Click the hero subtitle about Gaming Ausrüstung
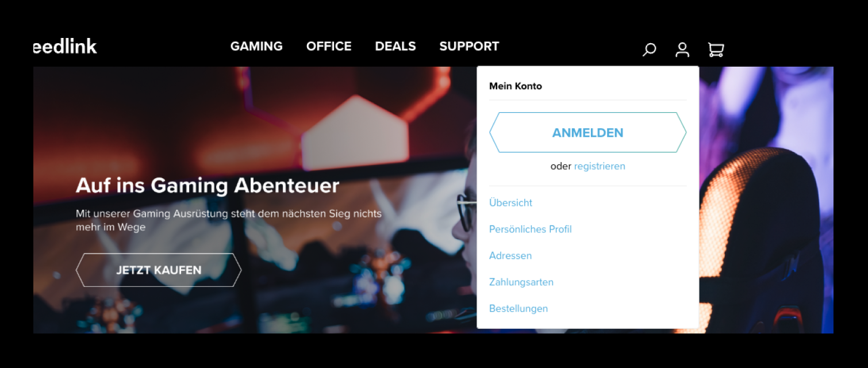 (x=229, y=220)
